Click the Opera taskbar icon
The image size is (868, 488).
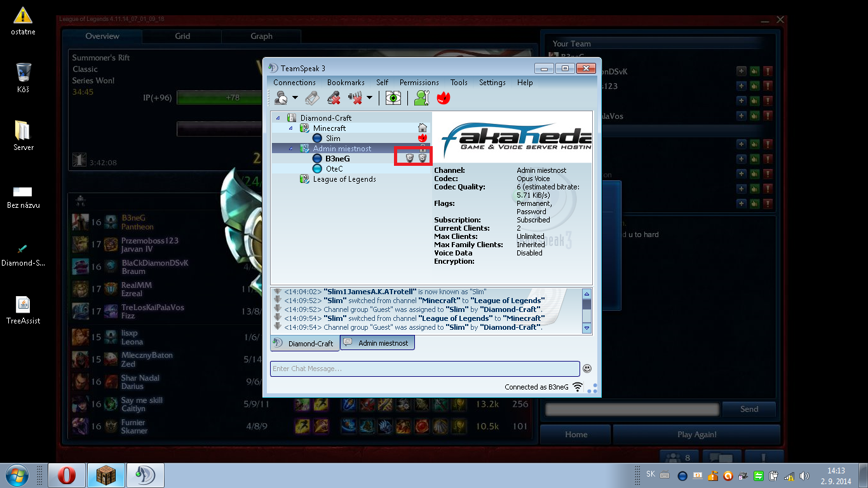[x=67, y=475]
